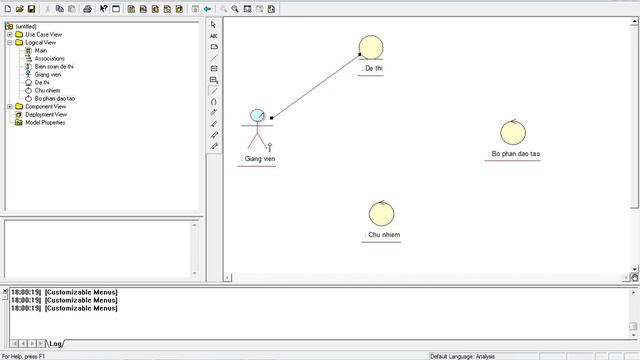The height and width of the screenshot is (360, 640).
Task: Select the Chu nhiem control object on the diagram
Action: click(x=381, y=213)
